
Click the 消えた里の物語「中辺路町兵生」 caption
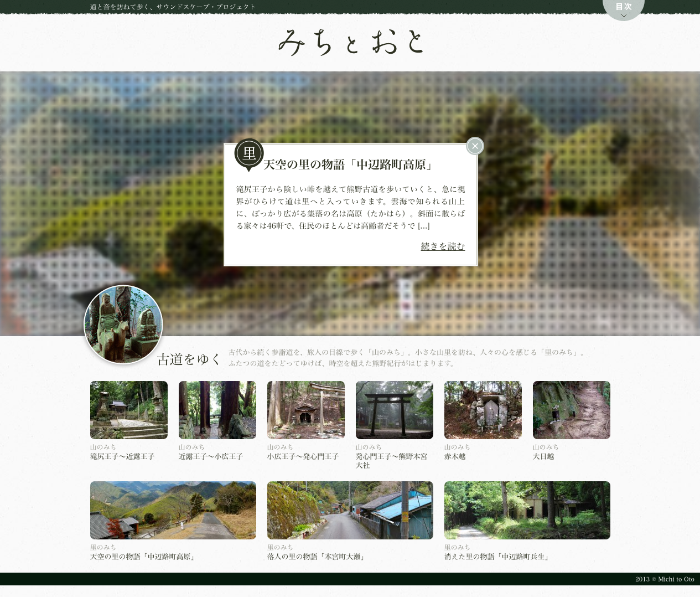498,557
